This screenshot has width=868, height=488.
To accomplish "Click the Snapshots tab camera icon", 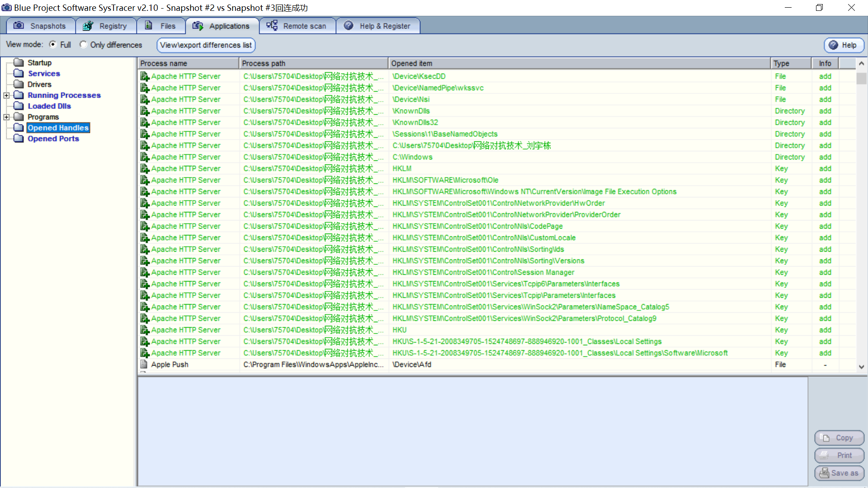I will [19, 26].
